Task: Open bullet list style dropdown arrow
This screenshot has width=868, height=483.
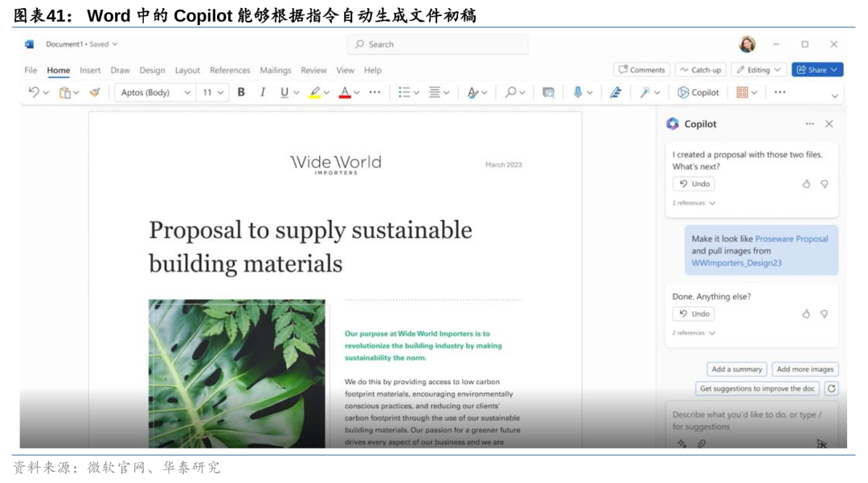Action: click(x=416, y=92)
